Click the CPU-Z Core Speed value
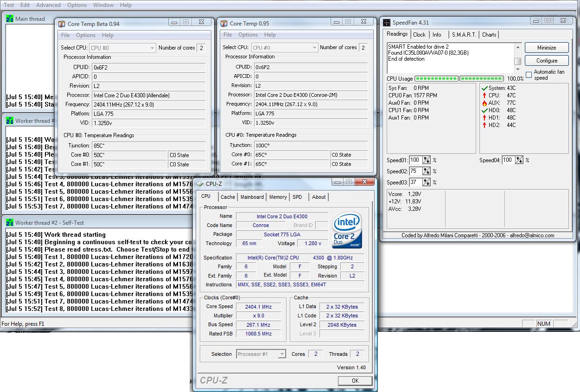Screen dimensions: 580x392 click(x=259, y=307)
